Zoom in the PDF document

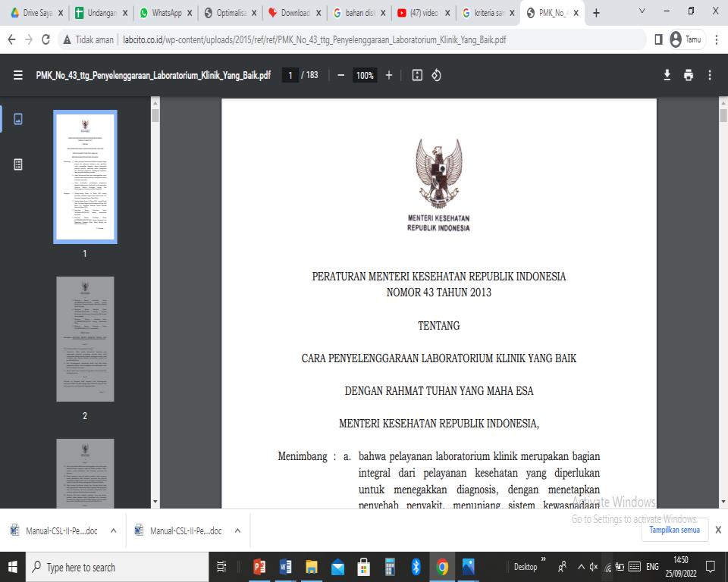click(x=389, y=75)
